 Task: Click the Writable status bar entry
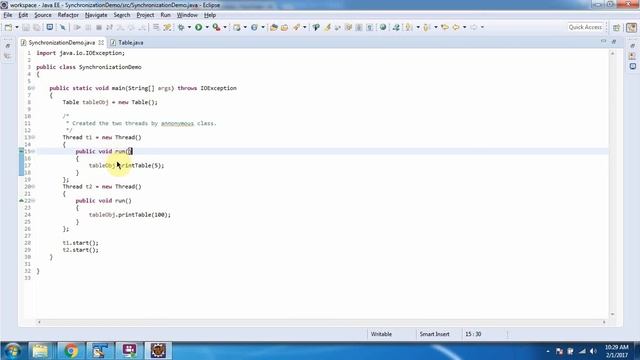[381, 334]
